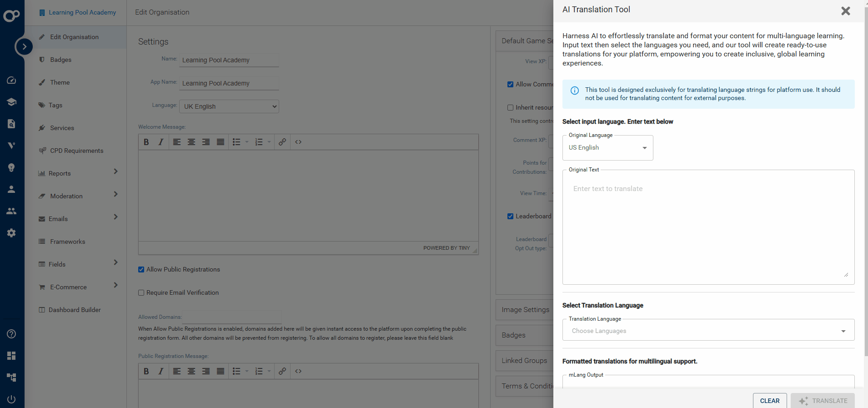The height and width of the screenshot is (408, 868).
Task: Click the CLEAR button
Action: 769,401
